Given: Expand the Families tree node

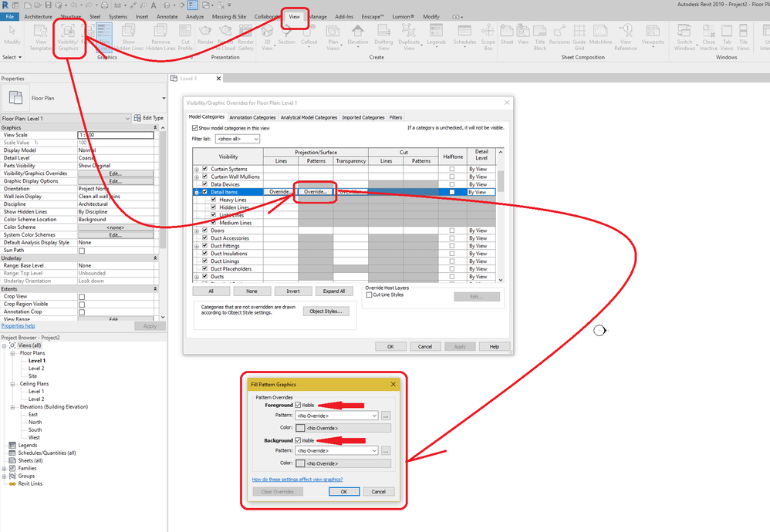Looking at the screenshot, I should pos(5,469).
